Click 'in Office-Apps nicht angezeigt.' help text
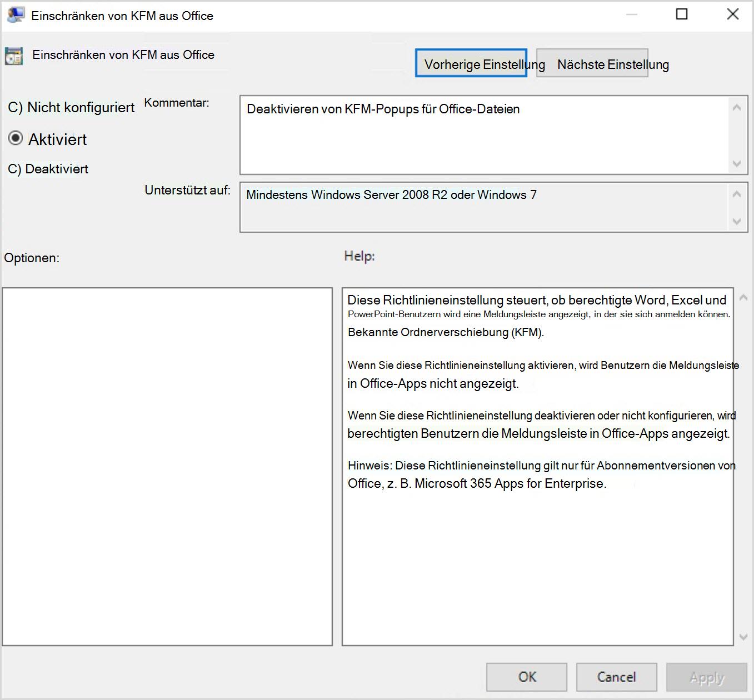The image size is (754, 700). (x=433, y=383)
